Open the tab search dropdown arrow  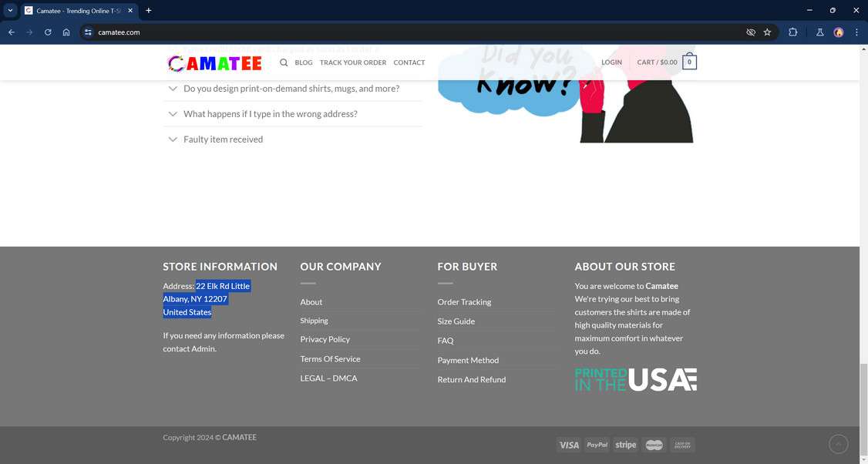point(10,11)
